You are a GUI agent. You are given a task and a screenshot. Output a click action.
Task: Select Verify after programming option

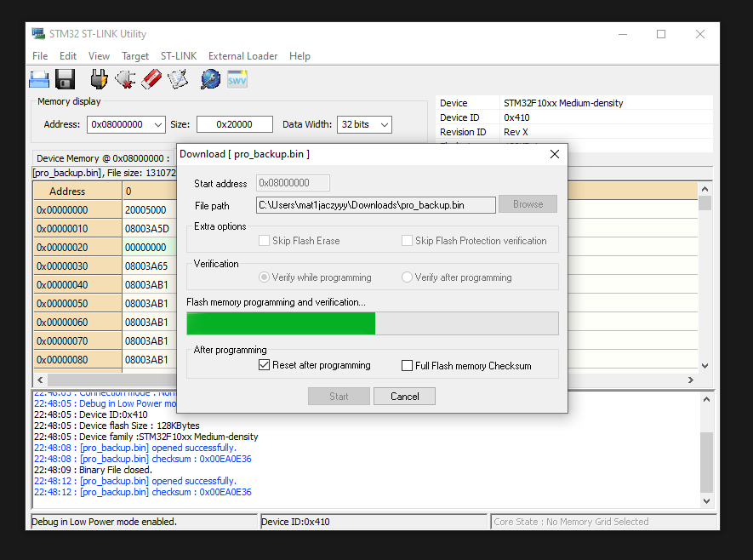[x=408, y=277]
